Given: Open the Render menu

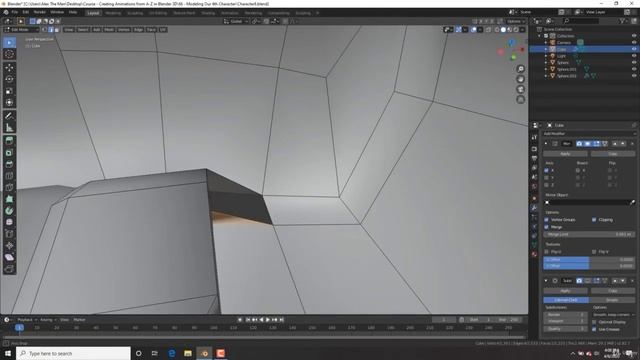Looking at the screenshot, I should 40,12.
